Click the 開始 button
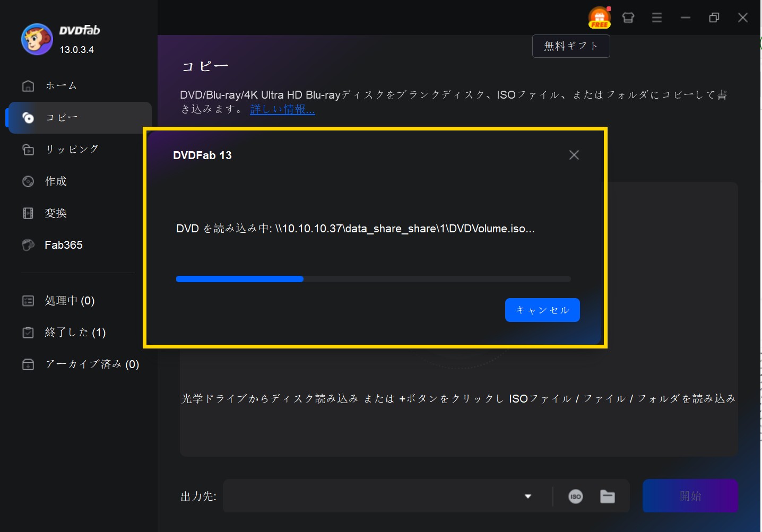 690,496
